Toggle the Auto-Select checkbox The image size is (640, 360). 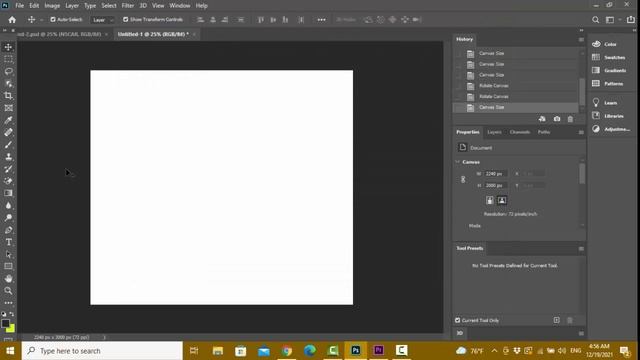click(53, 19)
